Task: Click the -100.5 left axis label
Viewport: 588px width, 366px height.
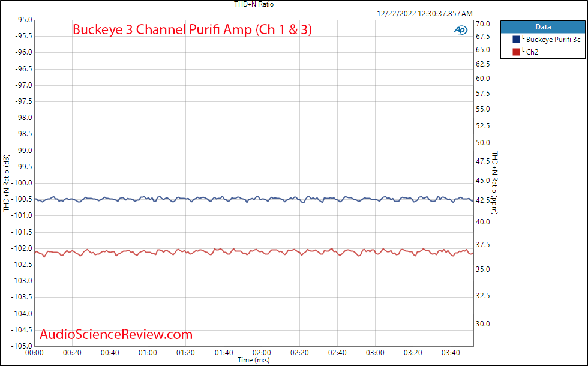Action: pyautogui.click(x=22, y=199)
